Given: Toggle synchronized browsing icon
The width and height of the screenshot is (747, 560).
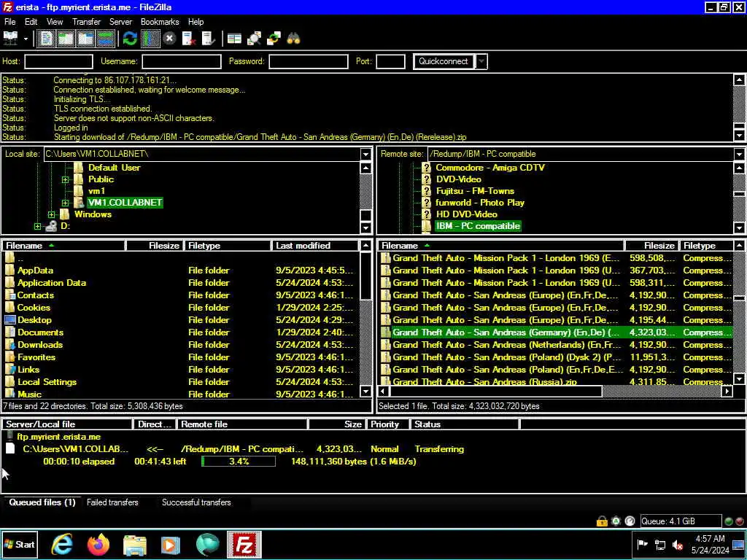Looking at the screenshot, I should [274, 39].
